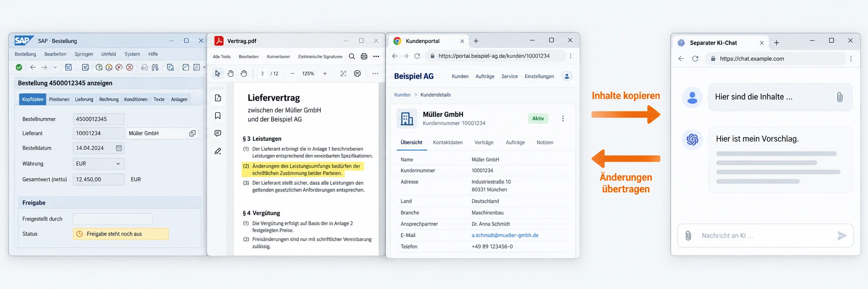Expand the dropdown arrow after SAP navigation arrows
868x289 pixels.
(x=55, y=67)
